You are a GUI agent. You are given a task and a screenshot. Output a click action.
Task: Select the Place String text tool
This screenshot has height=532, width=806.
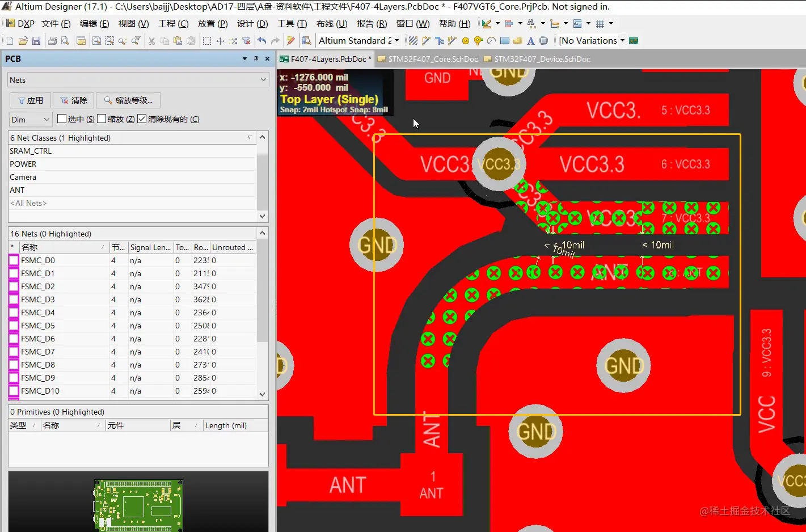tap(530, 41)
